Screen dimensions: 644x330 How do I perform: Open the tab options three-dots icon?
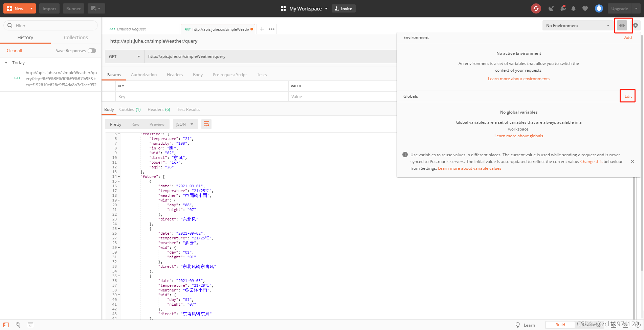[x=272, y=29]
